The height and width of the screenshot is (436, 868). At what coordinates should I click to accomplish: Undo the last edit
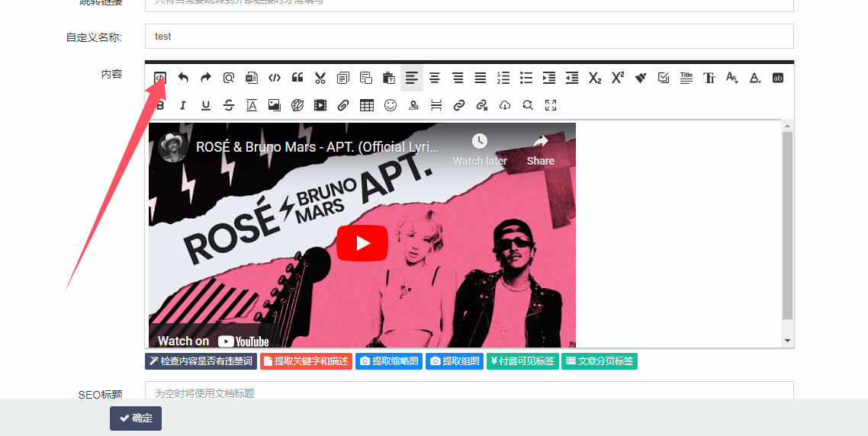pyautogui.click(x=183, y=78)
